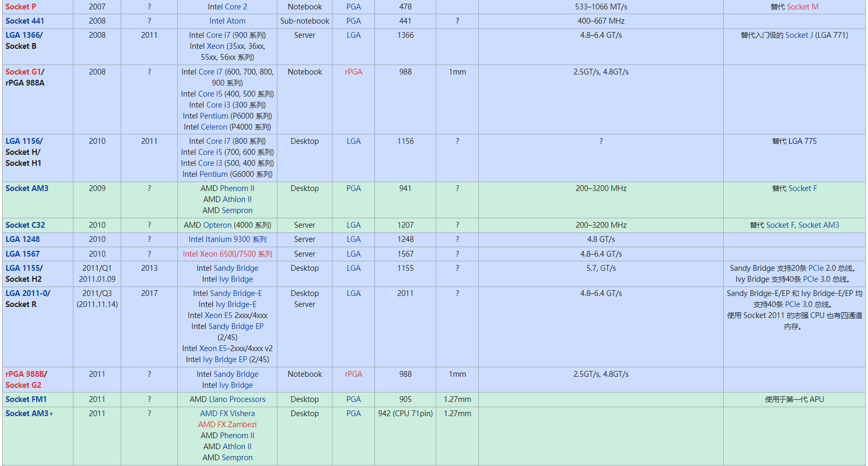Click the 533–1066 MT/s cell
This screenshot has height=466, width=868.
pos(601,7)
